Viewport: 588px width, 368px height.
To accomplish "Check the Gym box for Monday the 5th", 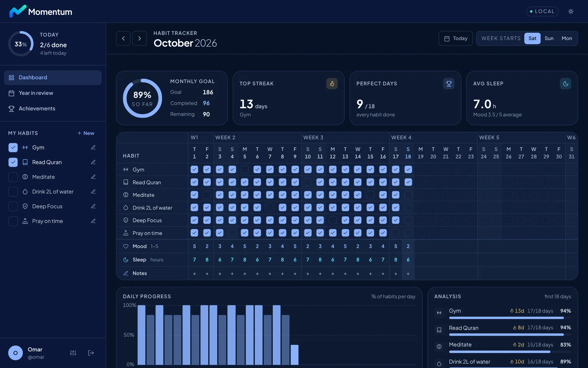I will [245, 169].
